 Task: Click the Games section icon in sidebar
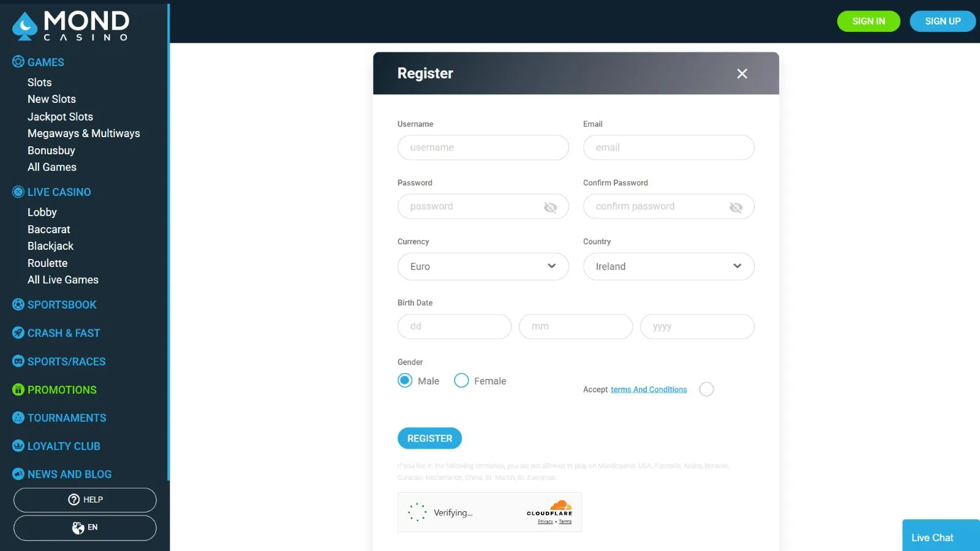[x=18, y=62]
